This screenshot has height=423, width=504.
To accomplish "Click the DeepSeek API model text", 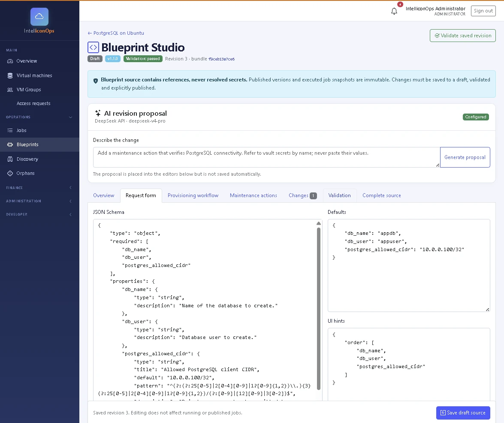I will pos(130,121).
